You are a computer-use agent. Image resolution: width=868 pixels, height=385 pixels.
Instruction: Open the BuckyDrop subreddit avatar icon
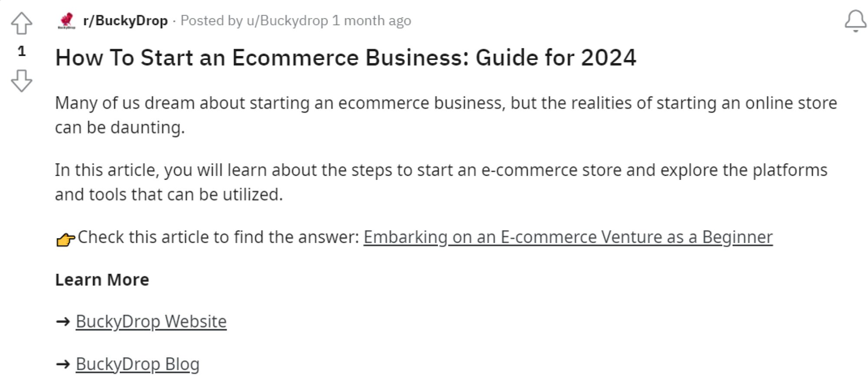click(66, 20)
